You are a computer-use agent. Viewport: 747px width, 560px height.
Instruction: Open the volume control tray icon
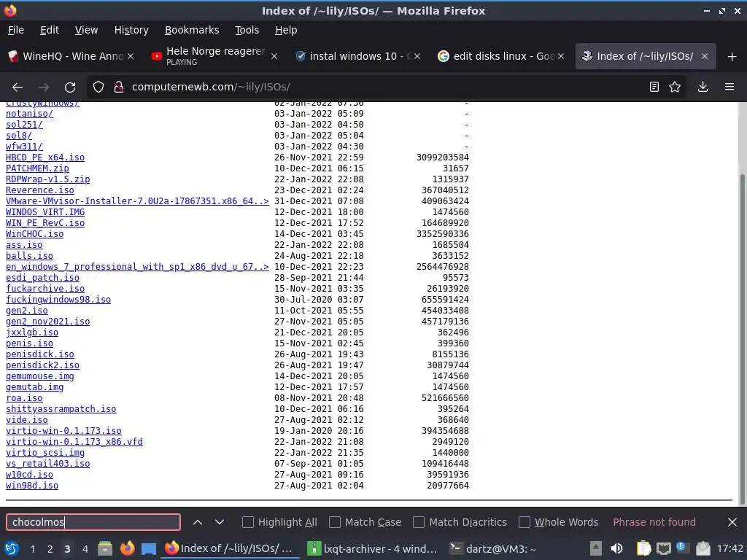[x=616, y=548]
